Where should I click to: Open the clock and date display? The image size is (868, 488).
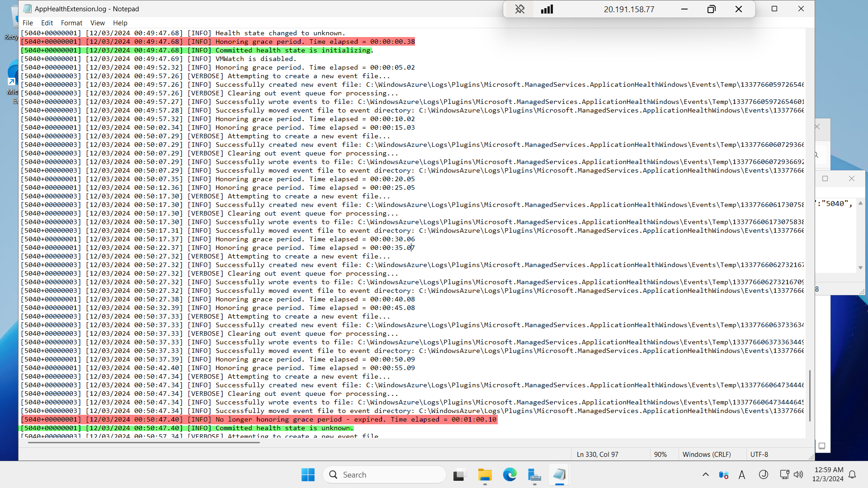click(x=828, y=474)
